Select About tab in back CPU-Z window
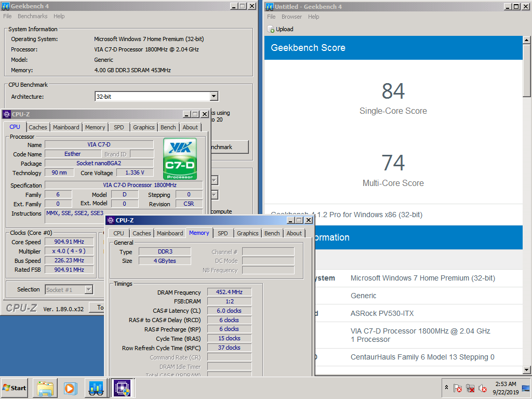532x399 pixels. [x=190, y=127]
